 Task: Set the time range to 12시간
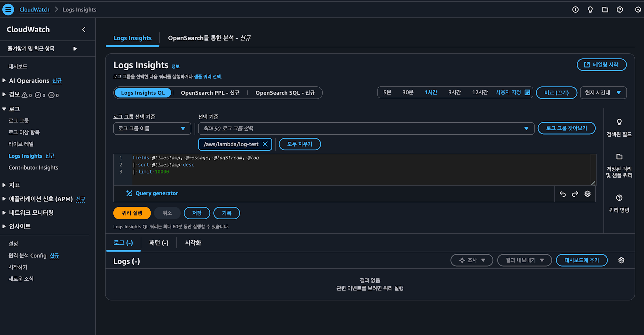pyautogui.click(x=480, y=92)
